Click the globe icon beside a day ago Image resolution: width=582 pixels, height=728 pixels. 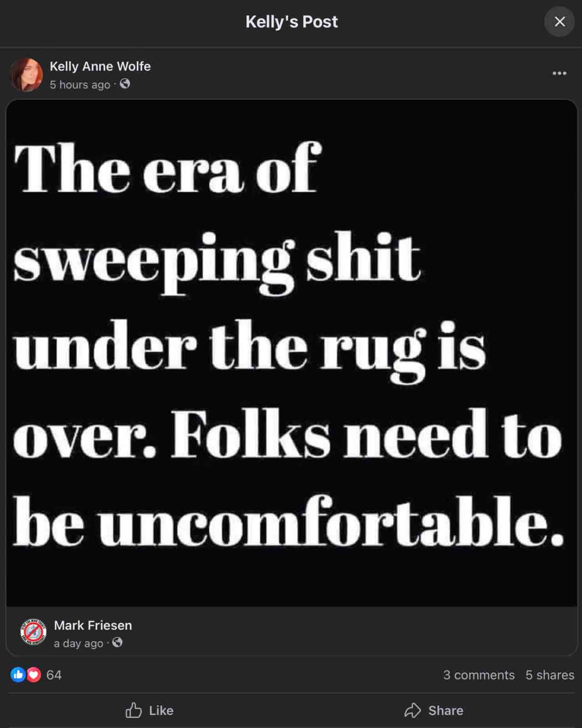click(x=117, y=642)
